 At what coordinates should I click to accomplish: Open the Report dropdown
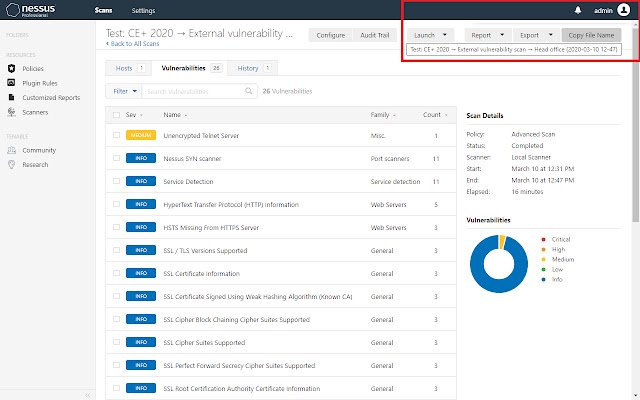[x=488, y=35]
